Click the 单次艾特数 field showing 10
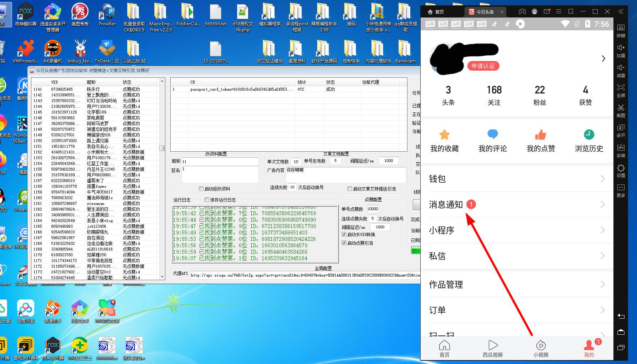The height and width of the screenshot is (364, 637). pos(296,161)
